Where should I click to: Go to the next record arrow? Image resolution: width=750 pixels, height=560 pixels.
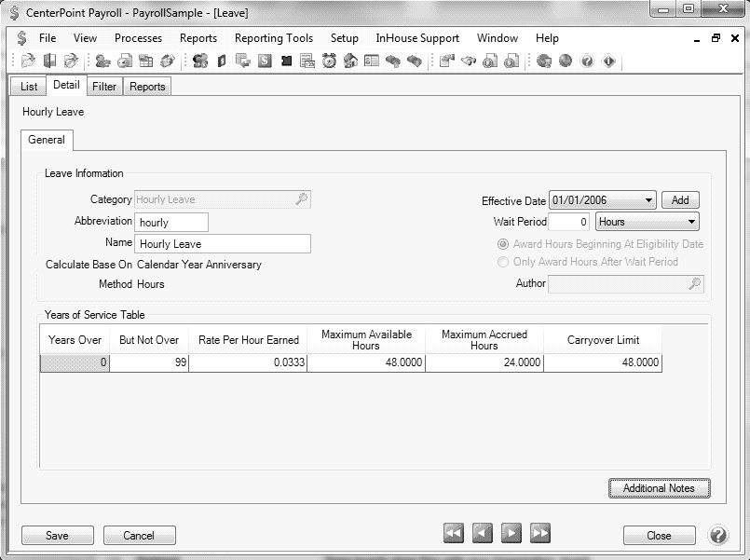point(511,533)
